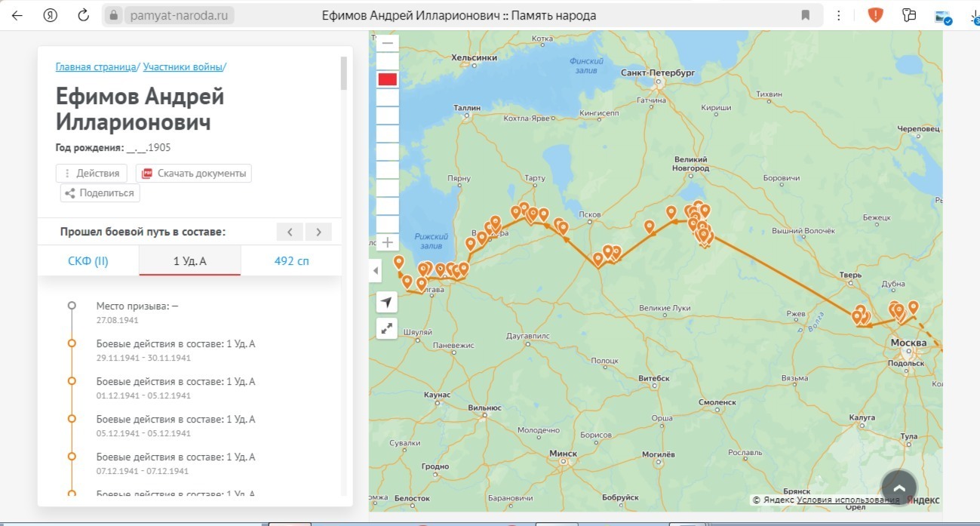
Task: Click the Поделиться share button
Action: pyautogui.click(x=100, y=192)
